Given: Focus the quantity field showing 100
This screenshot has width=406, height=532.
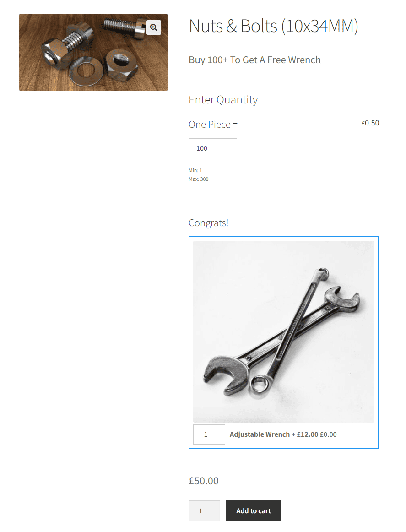Looking at the screenshot, I should click(x=213, y=148).
